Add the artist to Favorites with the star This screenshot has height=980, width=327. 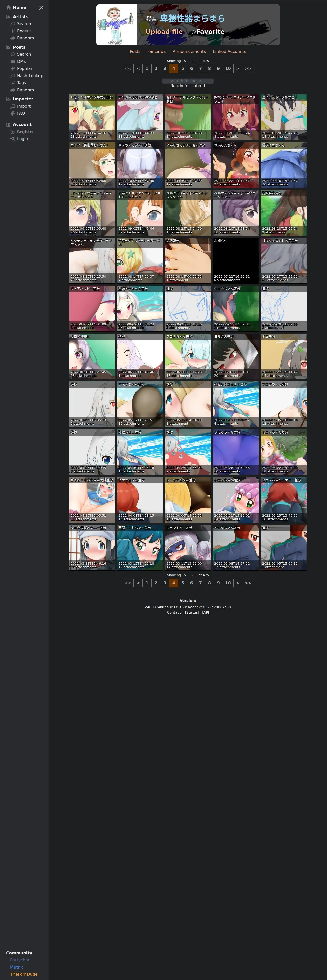208,32
